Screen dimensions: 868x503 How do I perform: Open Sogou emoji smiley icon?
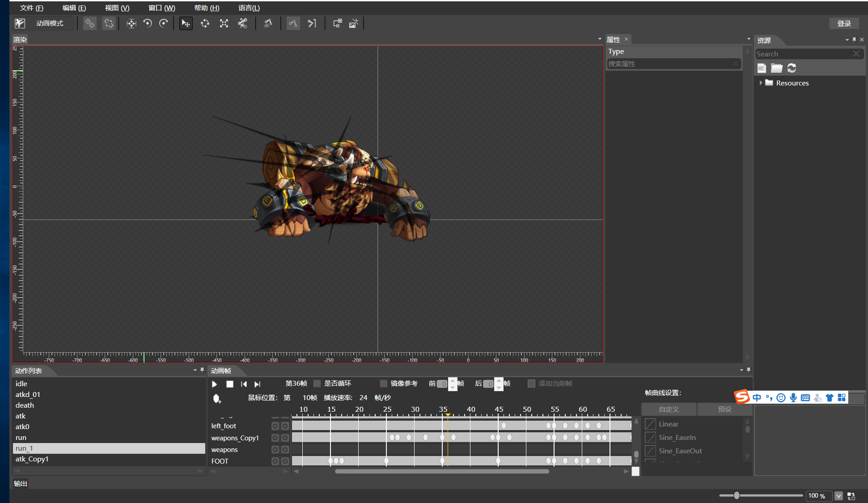pos(781,397)
